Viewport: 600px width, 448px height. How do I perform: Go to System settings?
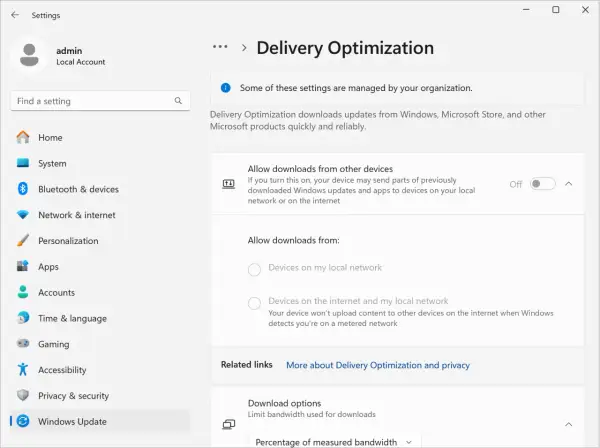pos(100,163)
